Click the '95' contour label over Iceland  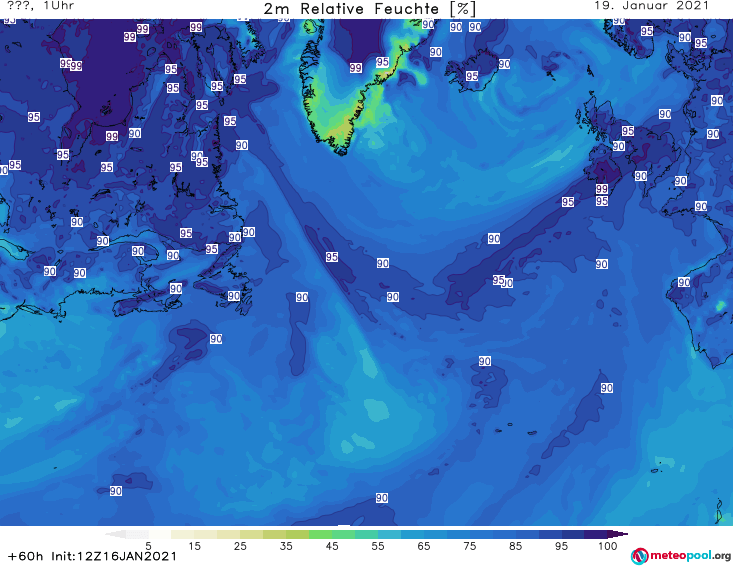click(472, 76)
